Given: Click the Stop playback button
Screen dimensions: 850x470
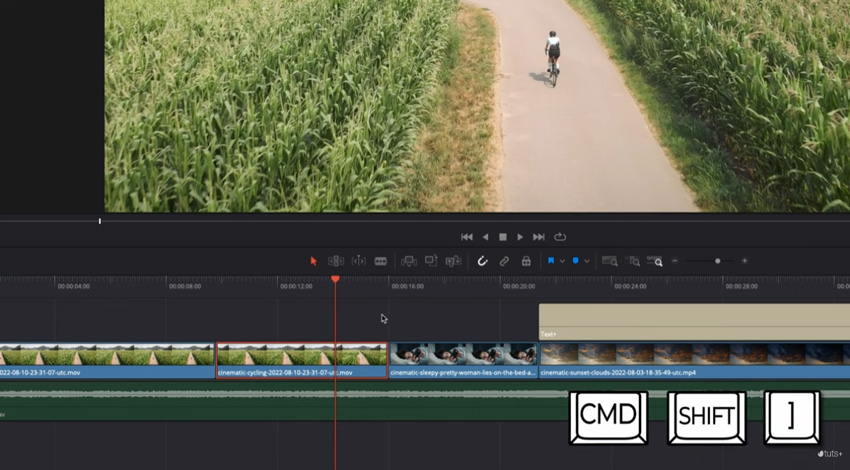Looking at the screenshot, I should pyautogui.click(x=503, y=237).
